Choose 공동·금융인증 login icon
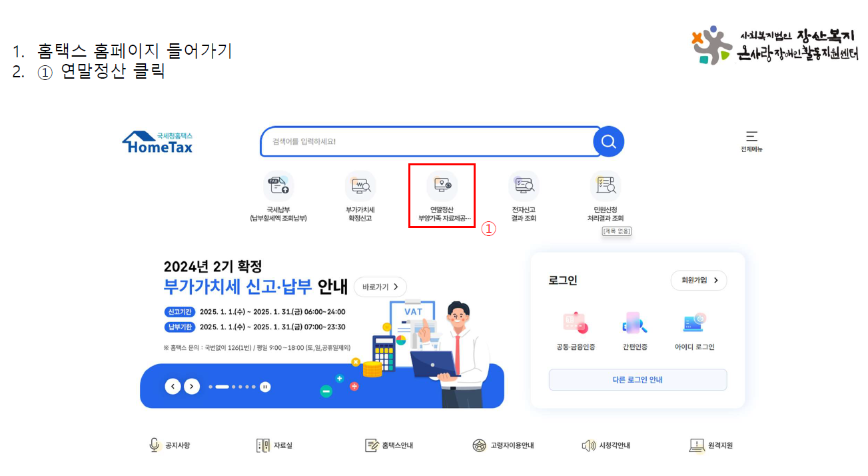 [576, 323]
